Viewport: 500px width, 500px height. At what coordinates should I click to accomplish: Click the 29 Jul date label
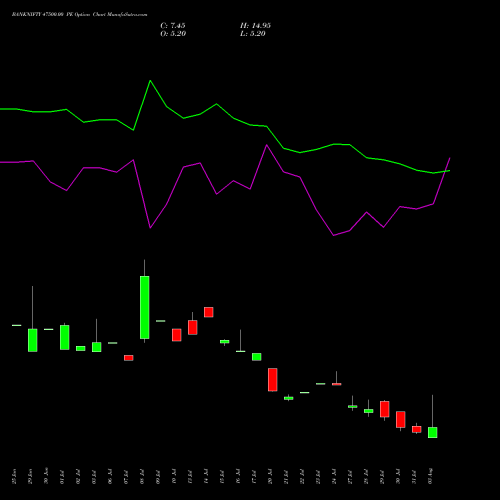383,476
